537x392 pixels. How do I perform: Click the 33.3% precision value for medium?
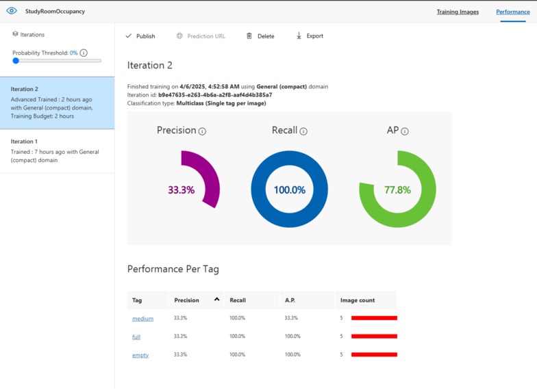(180, 317)
